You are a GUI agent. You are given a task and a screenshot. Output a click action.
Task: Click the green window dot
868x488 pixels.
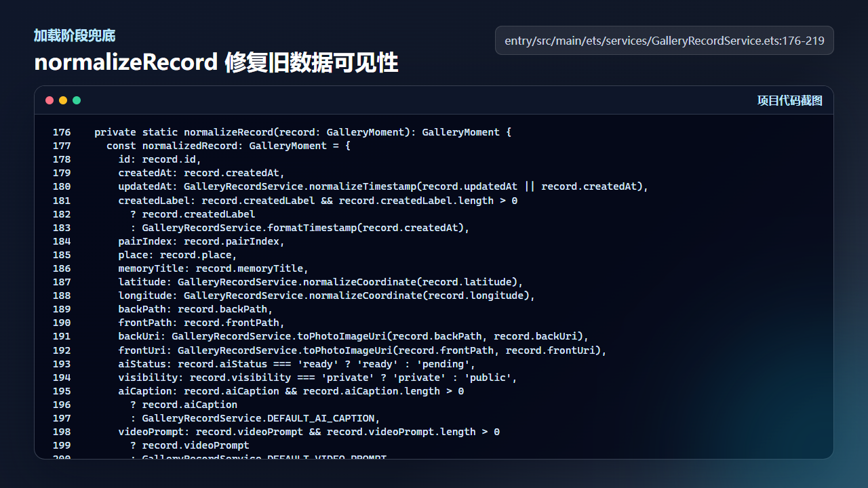tap(77, 100)
